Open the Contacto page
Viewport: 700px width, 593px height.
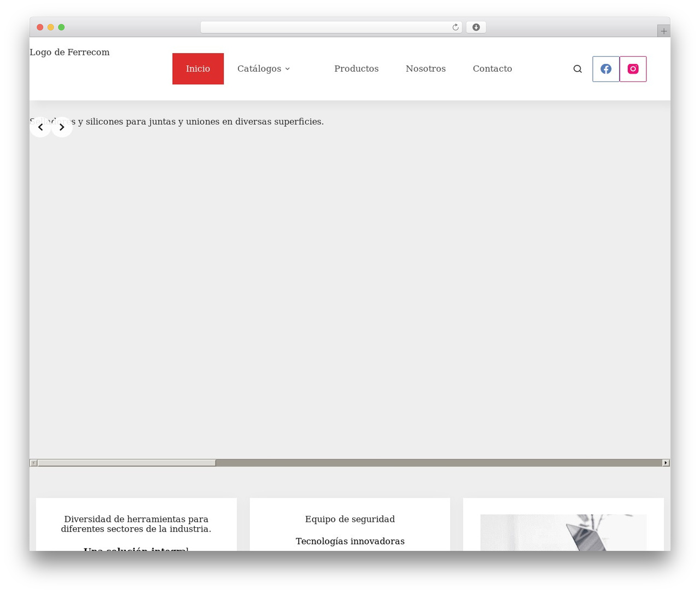click(x=493, y=69)
